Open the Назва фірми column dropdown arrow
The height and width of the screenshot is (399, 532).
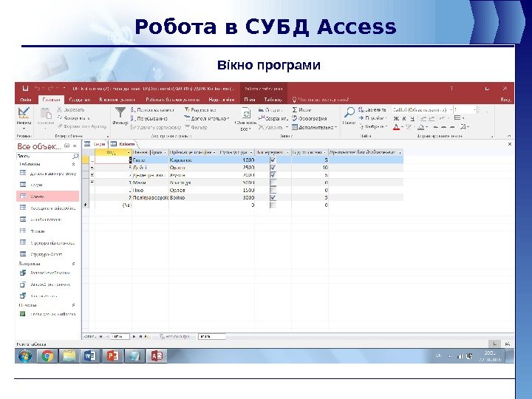(166, 153)
